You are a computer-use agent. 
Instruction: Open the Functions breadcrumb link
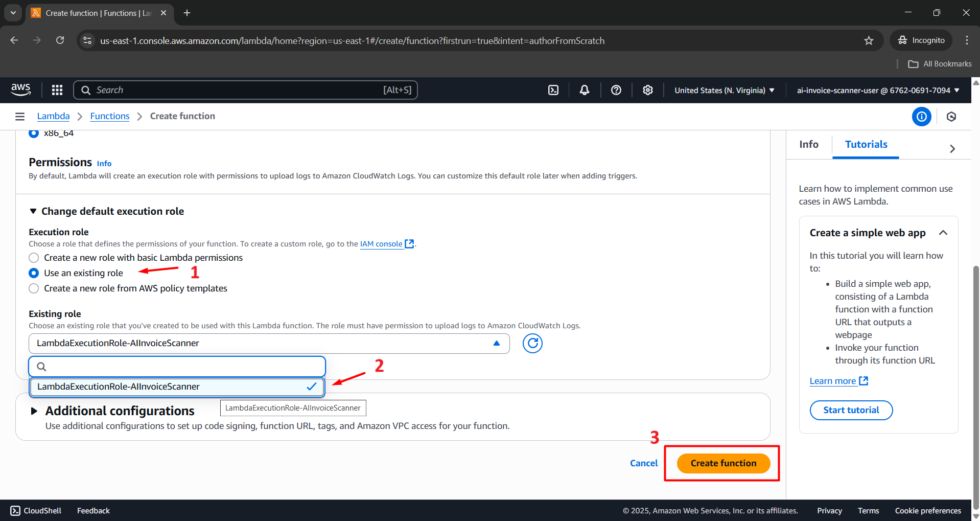tap(109, 116)
